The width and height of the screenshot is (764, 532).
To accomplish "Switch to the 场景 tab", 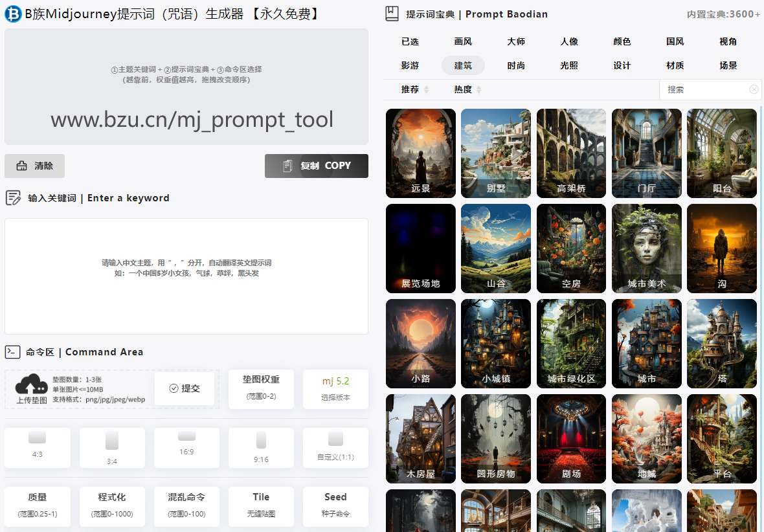I will pyautogui.click(x=728, y=65).
